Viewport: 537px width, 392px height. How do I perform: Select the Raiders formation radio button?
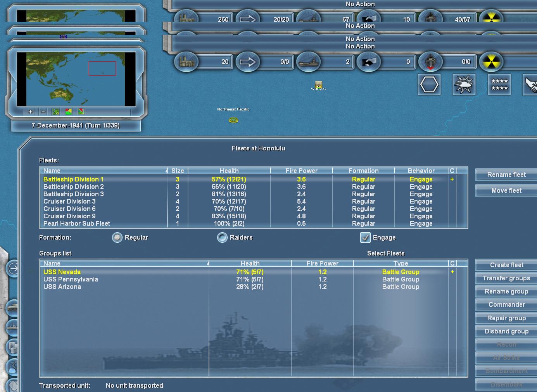(222, 238)
